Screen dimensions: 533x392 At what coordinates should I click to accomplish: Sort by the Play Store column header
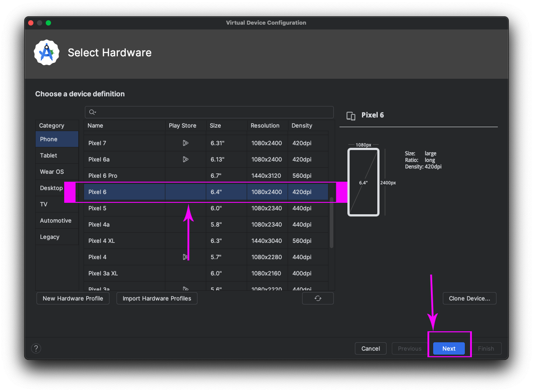coord(186,125)
